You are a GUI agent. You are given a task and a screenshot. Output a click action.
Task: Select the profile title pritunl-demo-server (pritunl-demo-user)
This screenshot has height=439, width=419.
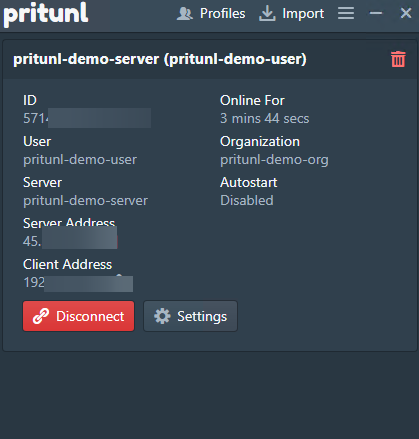coord(160,59)
